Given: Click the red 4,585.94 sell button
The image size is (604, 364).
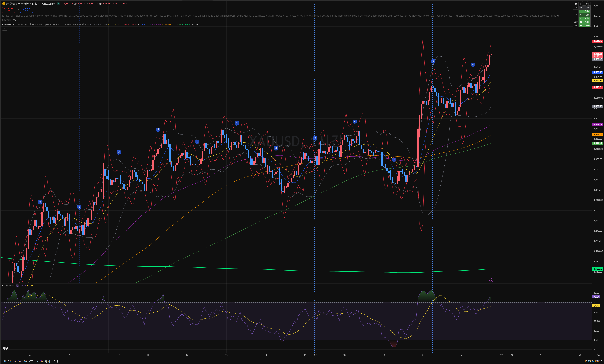Looking at the screenshot, I should 9,10.
